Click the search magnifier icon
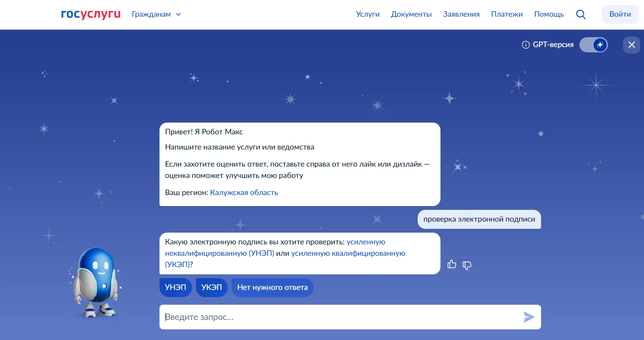This screenshot has height=340, width=644. click(581, 14)
